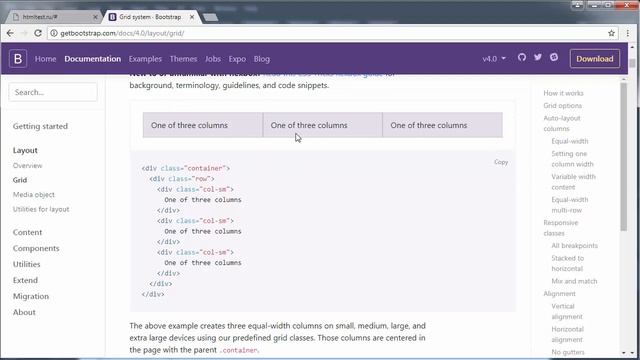Bookmark page with the star icon

click(611, 33)
